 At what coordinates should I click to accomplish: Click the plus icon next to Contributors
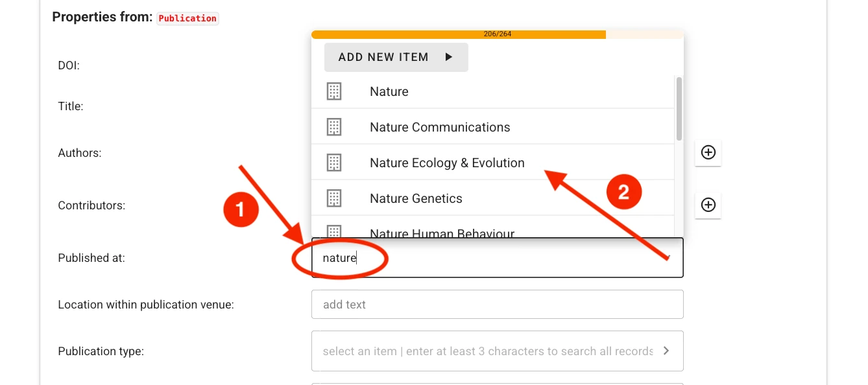click(708, 205)
